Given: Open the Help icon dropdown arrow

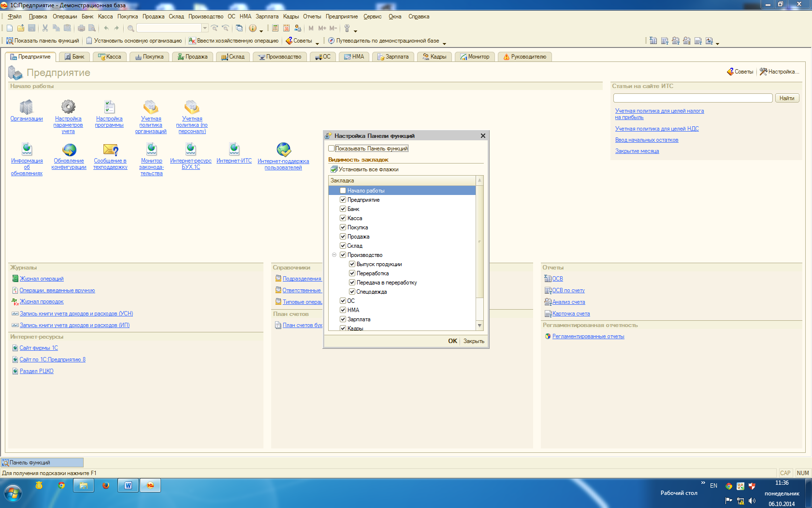Looking at the screenshot, I should tap(261, 30).
